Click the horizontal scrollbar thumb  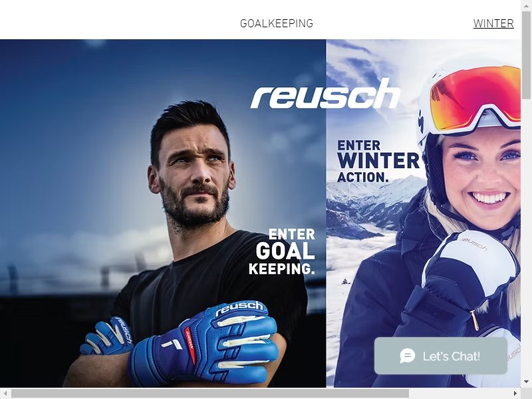(x=210, y=393)
